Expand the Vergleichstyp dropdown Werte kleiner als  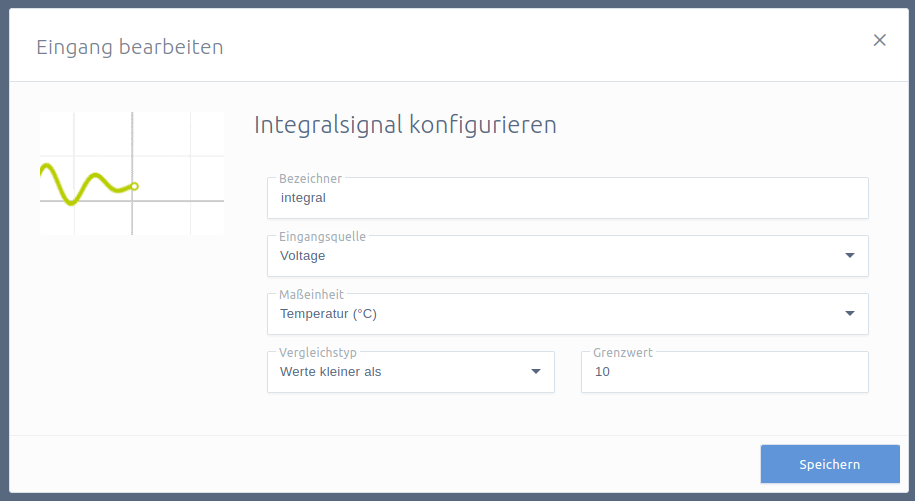click(411, 372)
